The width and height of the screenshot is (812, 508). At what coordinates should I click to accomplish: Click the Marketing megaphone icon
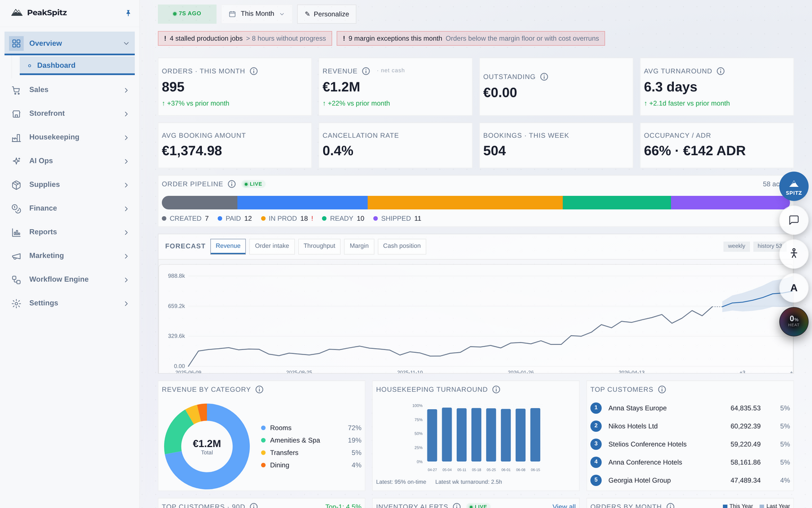(16, 256)
